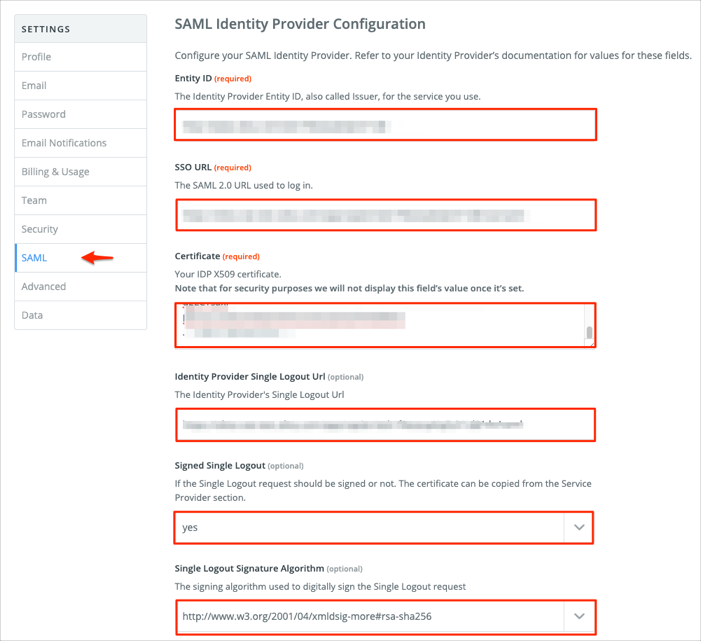Viewport: 701px width, 641px height.
Task: Go to Email settings
Action: coord(34,86)
